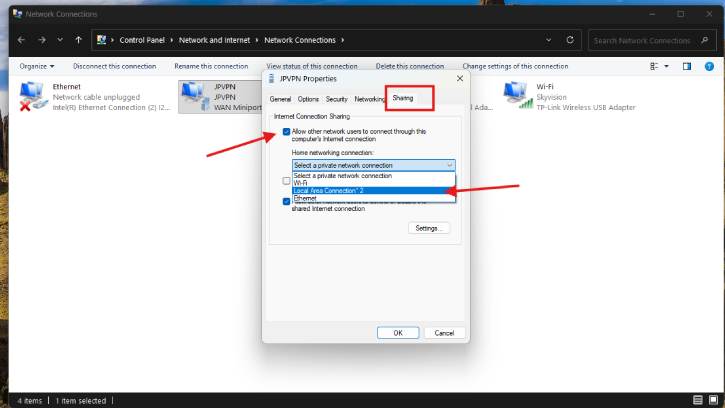This screenshot has height=408, width=725.
Task: Click OK in JPVPN Properties
Action: [x=398, y=333]
